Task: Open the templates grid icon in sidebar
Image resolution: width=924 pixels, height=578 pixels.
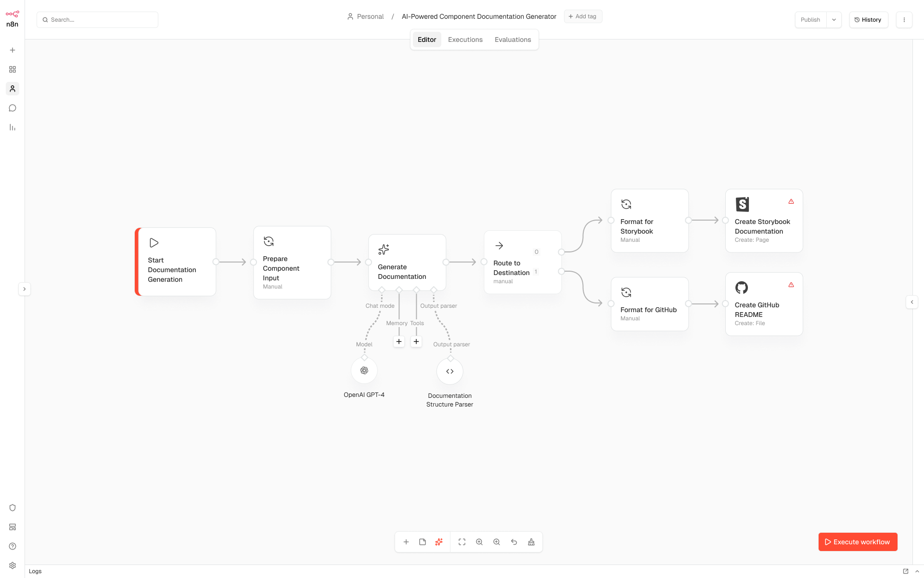Action: 13,69
